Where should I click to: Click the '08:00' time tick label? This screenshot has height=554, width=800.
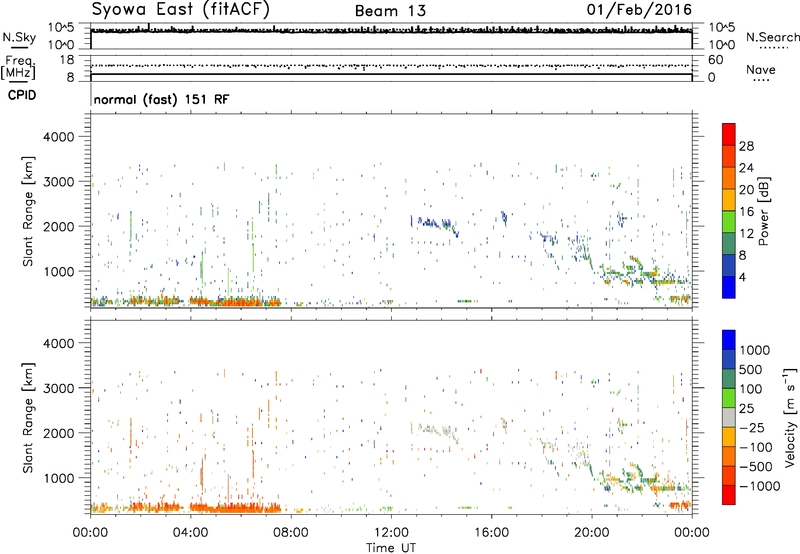[x=291, y=533]
